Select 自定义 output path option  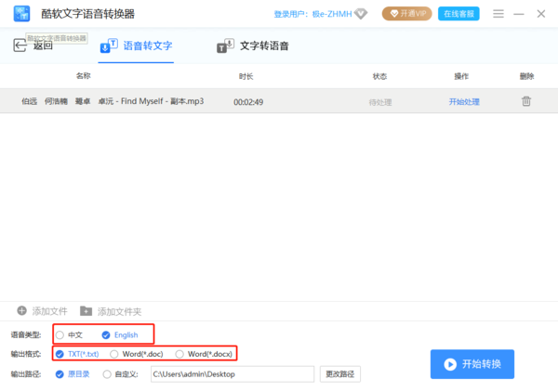[x=108, y=374]
